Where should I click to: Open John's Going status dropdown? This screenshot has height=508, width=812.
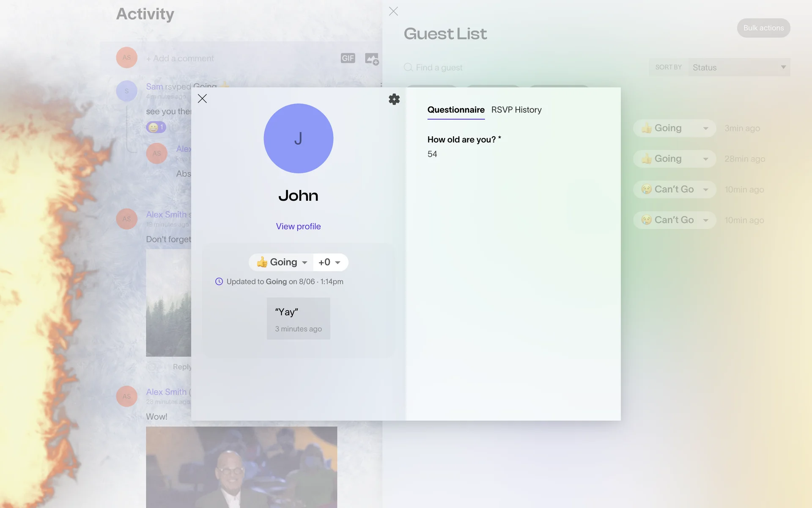(282, 262)
